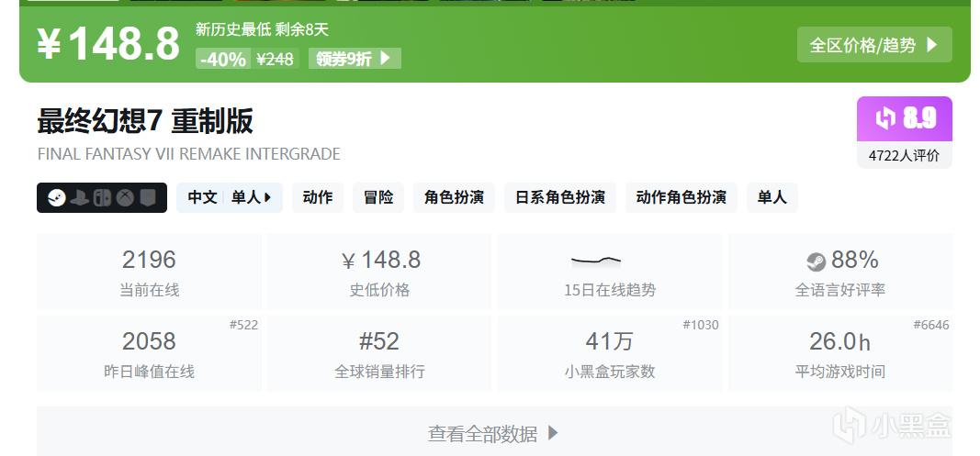Screen dimensions: 980x456
Task: View the 4722人评价 reviews count
Action: [x=905, y=156]
